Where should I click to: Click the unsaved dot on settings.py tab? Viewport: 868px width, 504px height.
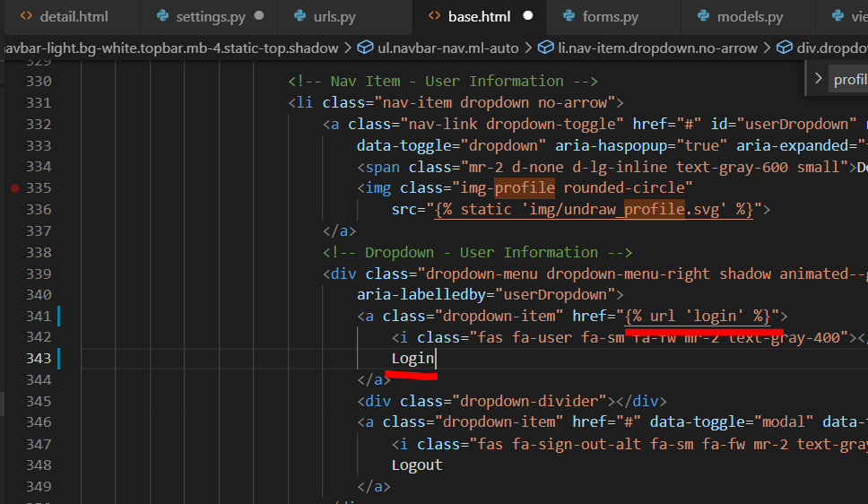pyautogui.click(x=259, y=16)
